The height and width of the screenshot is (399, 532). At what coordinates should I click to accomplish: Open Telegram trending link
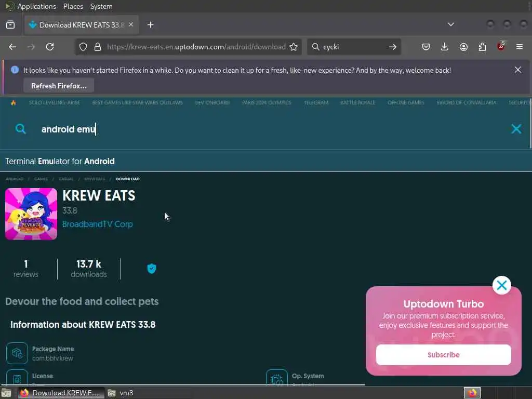point(316,102)
